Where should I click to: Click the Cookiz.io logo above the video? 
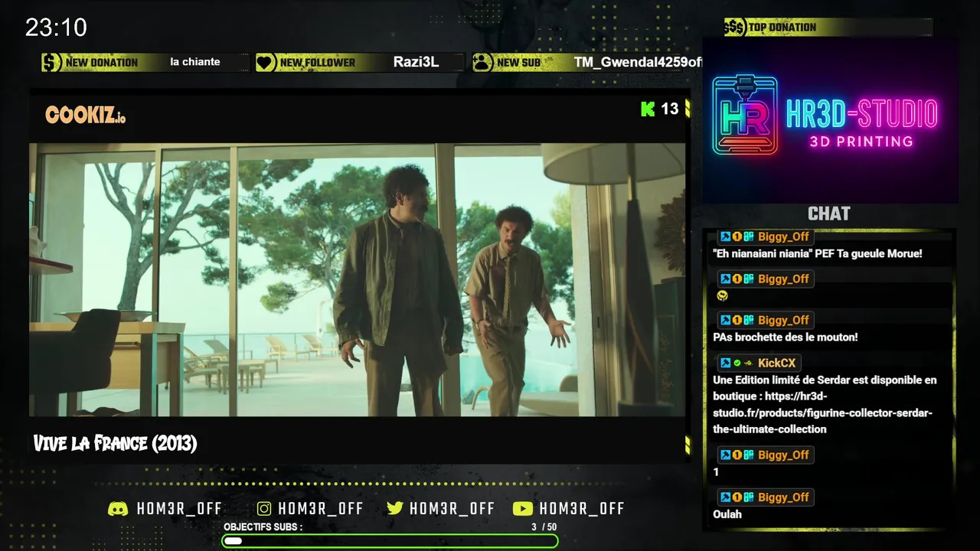85,116
